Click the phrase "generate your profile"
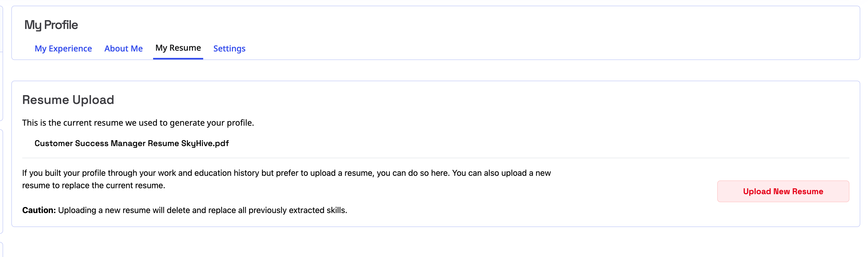The width and height of the screenshot is (868, 257). coord(211,123)
